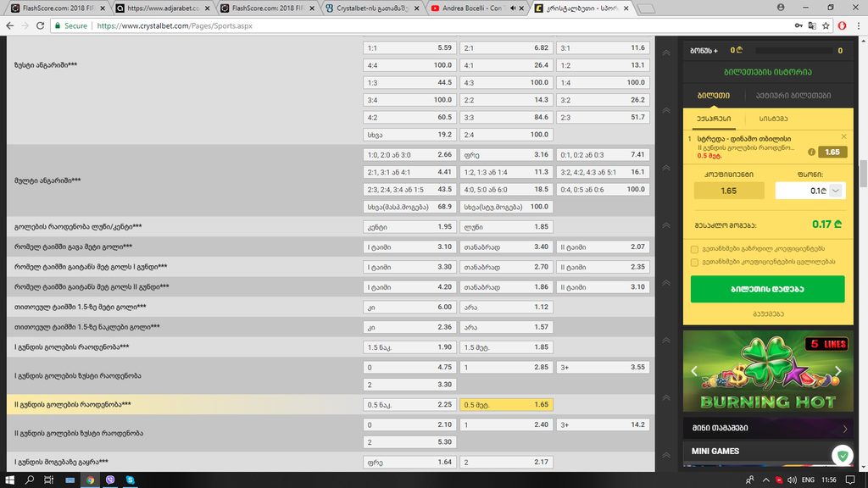Click the 1.65 coefficient box under კოეფიციენტი
This screenshot has width=868, height=488.
[x=729, y=191]
